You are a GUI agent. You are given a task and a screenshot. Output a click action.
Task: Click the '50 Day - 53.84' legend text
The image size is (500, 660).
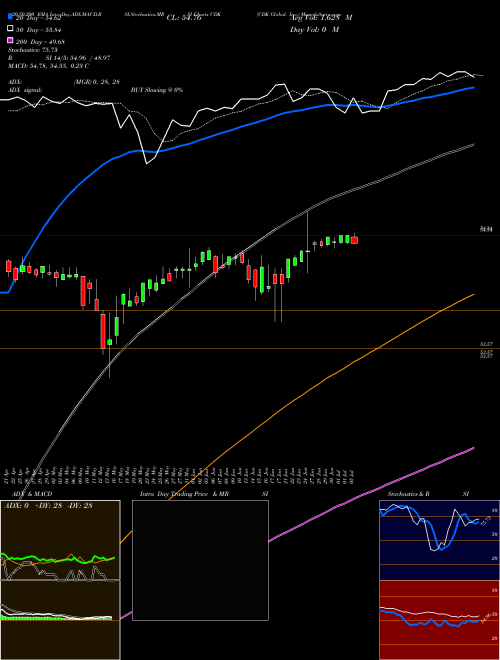(x=39, y=29)
